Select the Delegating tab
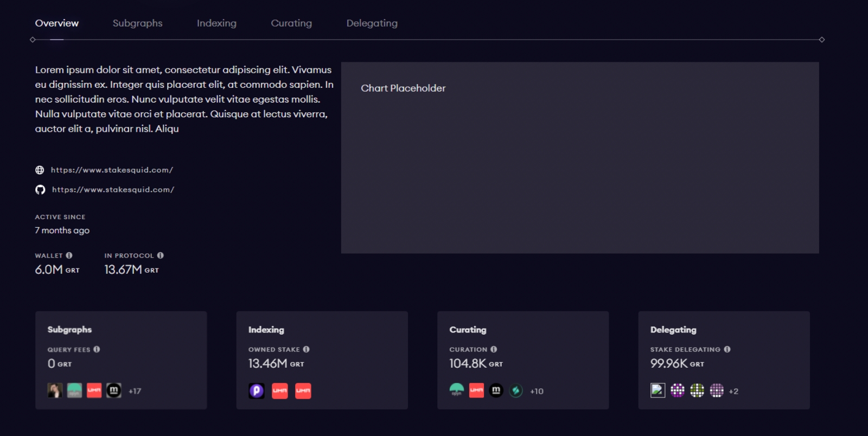The width and height of the screenshot is (868, 436). [x=372, y=23]
